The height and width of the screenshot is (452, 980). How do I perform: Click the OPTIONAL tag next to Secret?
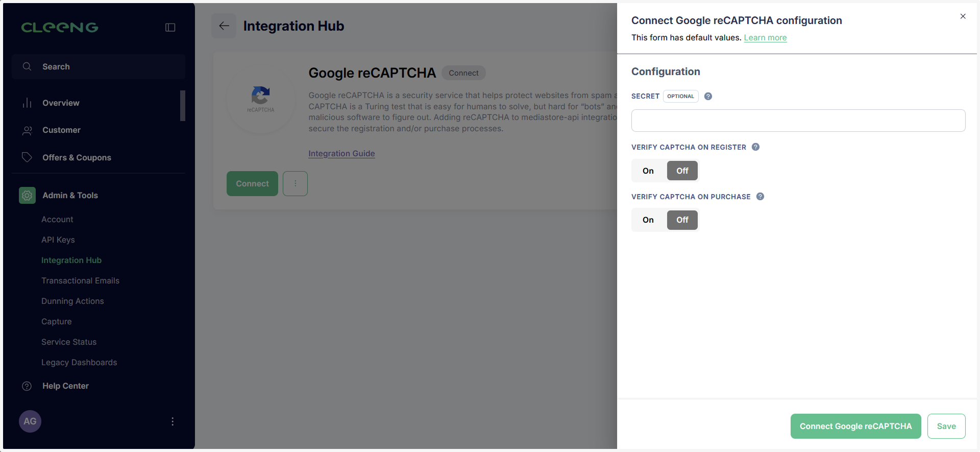tap(680, 96)
